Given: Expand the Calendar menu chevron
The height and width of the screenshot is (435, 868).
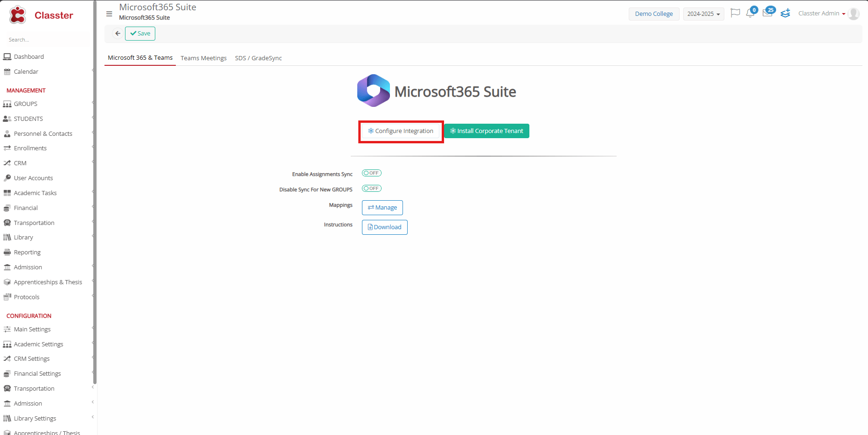Looking at the screenshot, I should click(x=93, y=71).
